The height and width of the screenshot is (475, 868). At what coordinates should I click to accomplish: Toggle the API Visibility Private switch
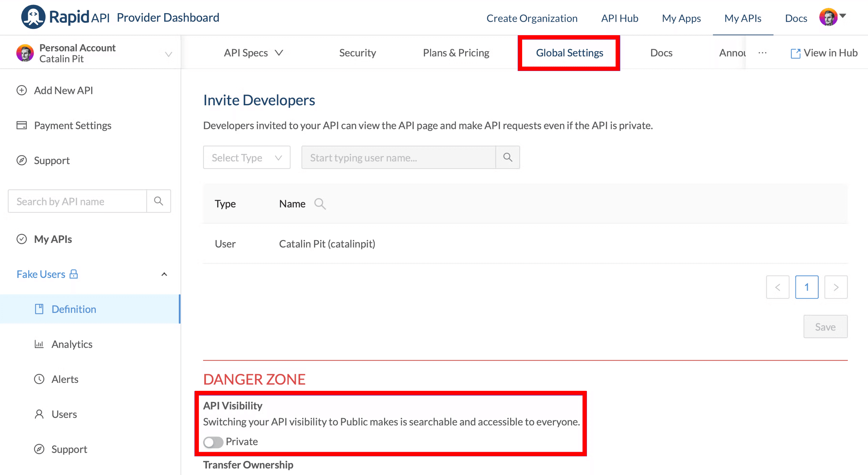tap(213, 442)
